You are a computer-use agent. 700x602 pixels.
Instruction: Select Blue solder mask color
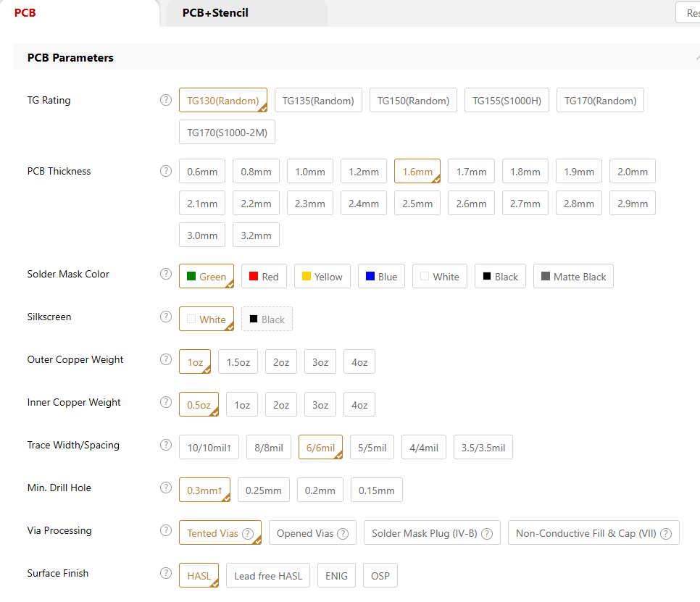[x=381, y=276]
